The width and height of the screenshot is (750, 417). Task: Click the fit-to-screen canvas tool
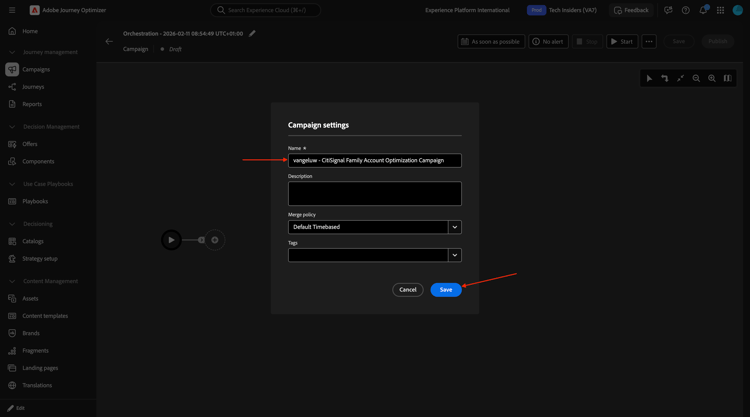(680, 78)
